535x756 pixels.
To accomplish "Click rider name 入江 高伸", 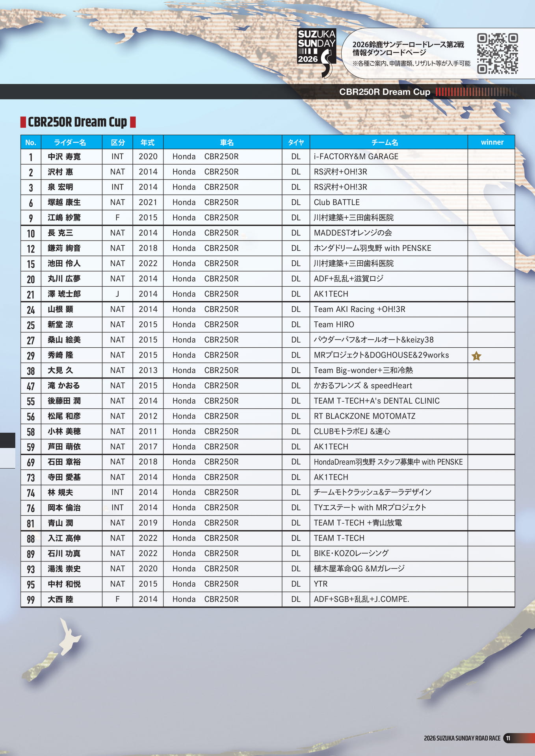I will pos(64,538).
